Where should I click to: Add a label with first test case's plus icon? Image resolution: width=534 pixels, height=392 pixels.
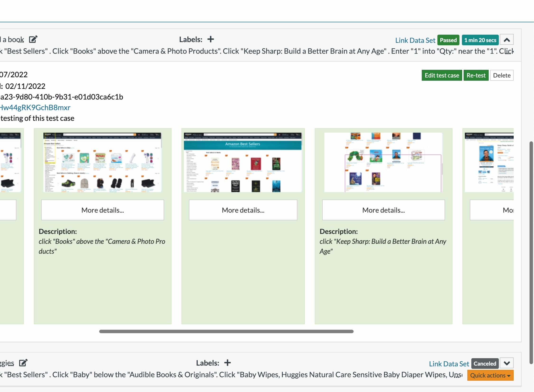pos(210,39)
